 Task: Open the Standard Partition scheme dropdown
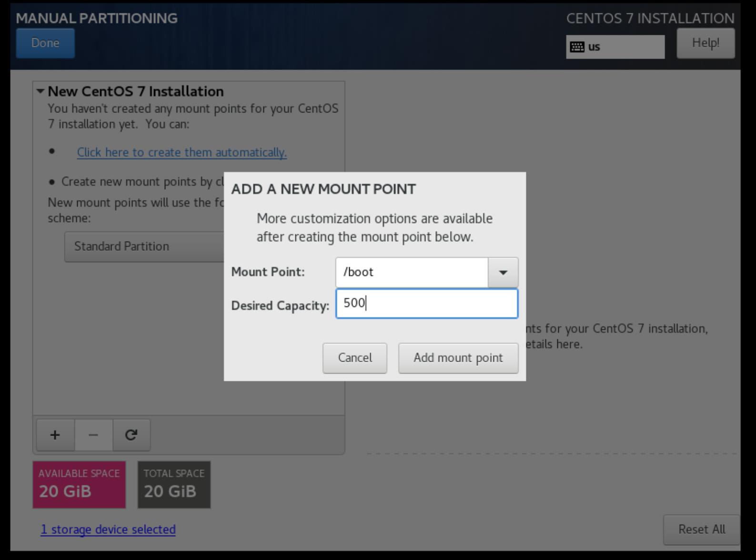click(x=144, y=246)
